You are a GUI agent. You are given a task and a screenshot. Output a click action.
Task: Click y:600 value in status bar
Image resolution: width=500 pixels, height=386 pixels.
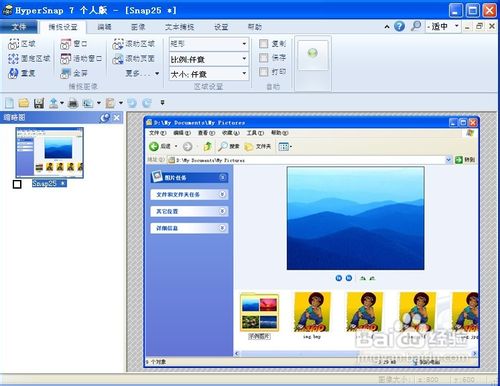(464, 380)
